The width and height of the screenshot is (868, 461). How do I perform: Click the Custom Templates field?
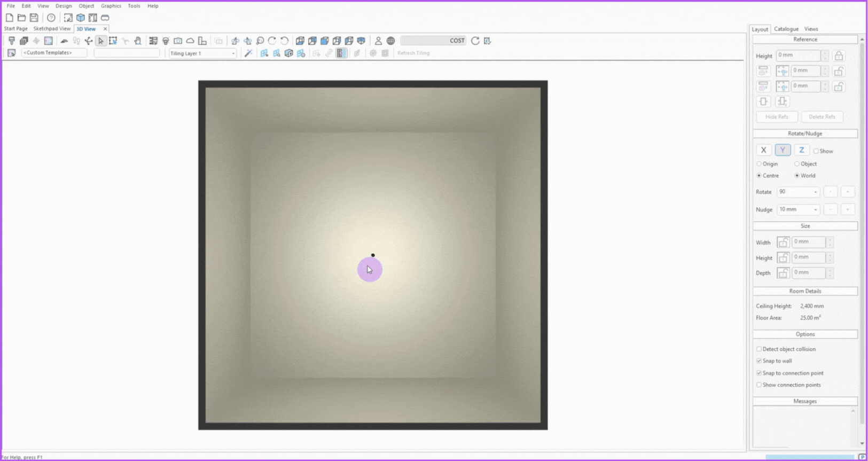click(x=54, y=53)
